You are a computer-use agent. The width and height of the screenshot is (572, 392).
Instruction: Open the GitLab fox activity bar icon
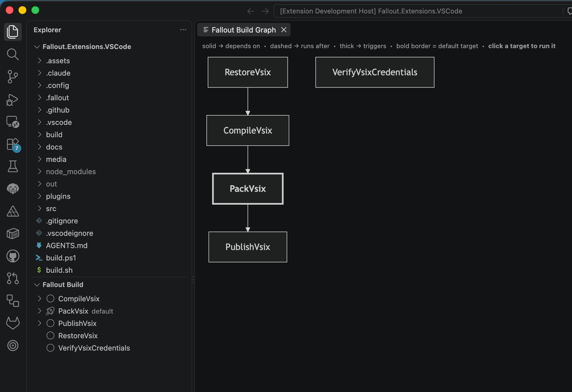(13, 323)
